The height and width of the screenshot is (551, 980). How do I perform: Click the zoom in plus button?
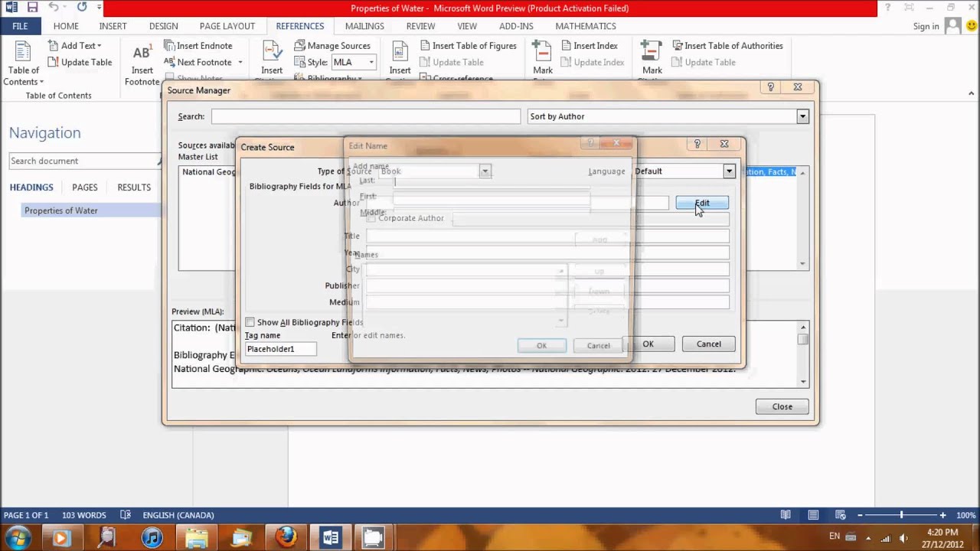(942, 515)
